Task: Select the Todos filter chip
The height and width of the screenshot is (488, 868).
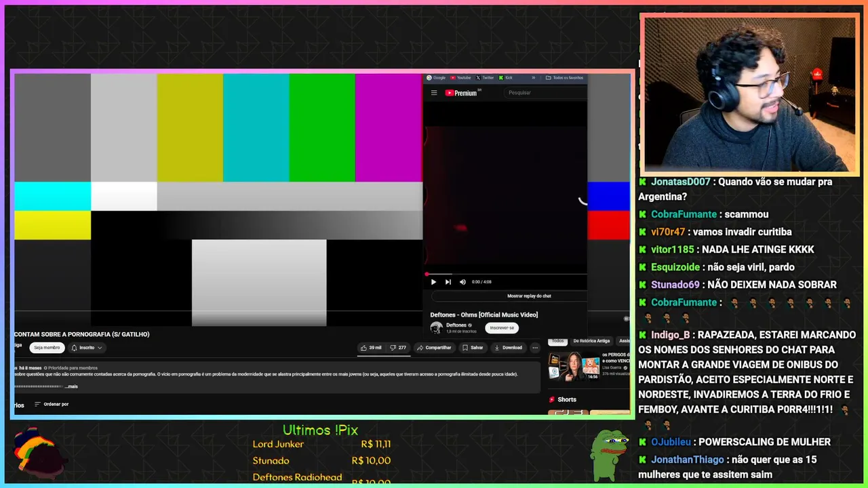Action: click(x=557, y=341)
